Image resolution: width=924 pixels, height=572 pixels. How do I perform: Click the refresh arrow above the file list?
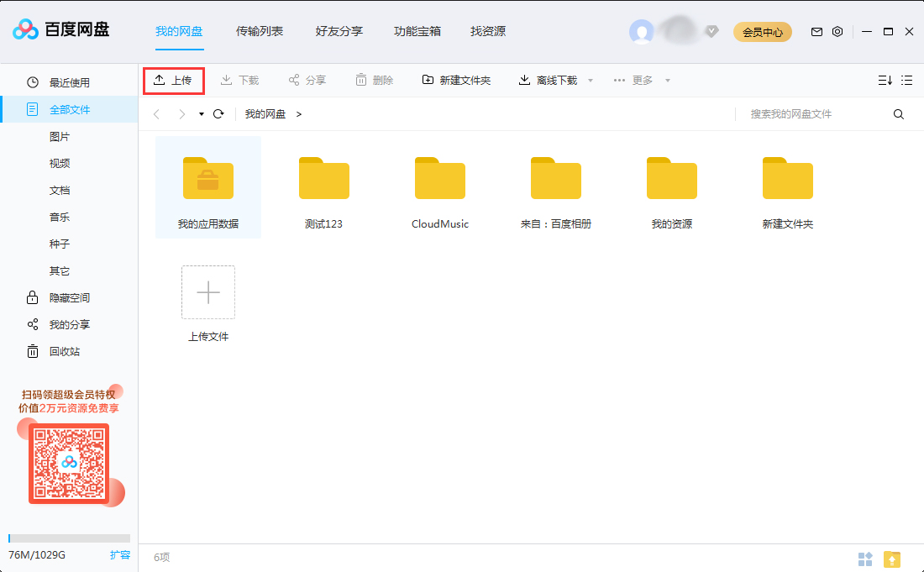218,113
